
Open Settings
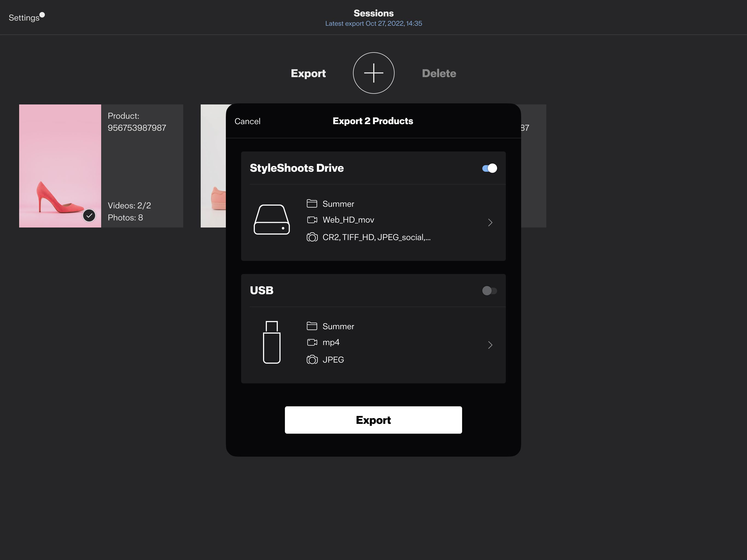pyautogui.click(x=24, y=17)
